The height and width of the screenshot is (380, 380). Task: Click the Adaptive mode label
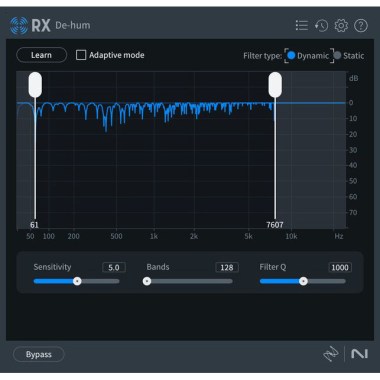pos(117,55)
